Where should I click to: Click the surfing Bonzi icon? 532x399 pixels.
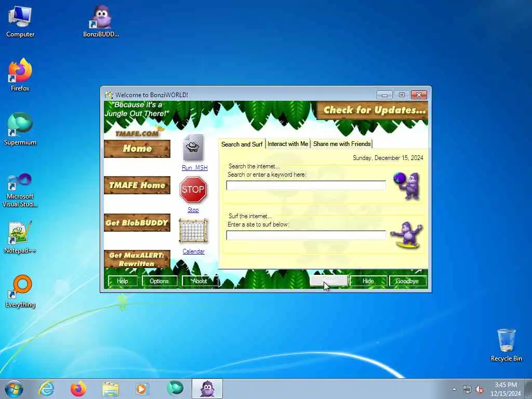click(406, 235)
